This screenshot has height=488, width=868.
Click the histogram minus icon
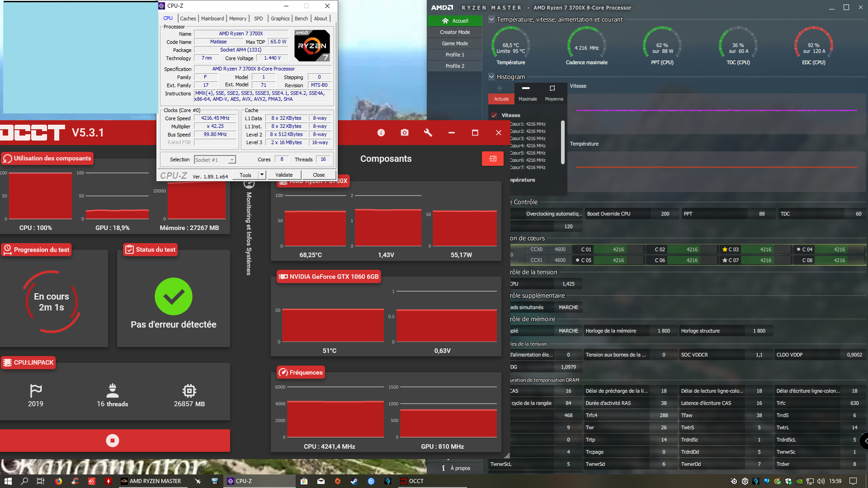[526, 88]
